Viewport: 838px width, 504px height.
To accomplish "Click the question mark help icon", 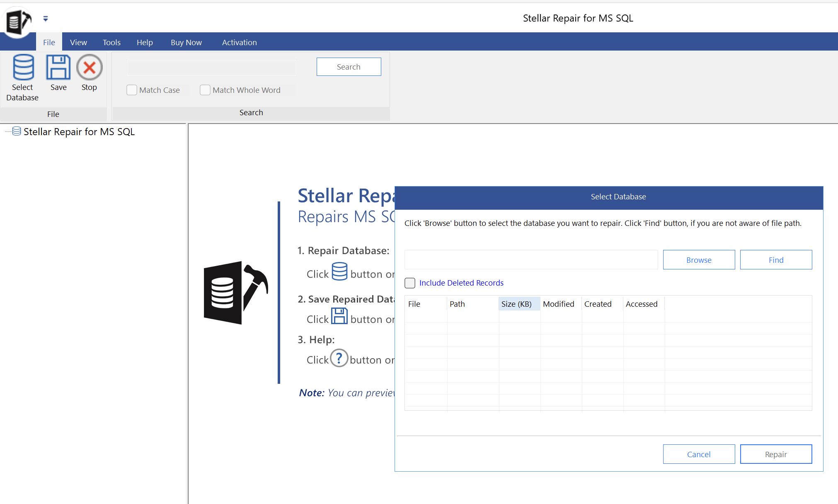I will pos(339,358).
